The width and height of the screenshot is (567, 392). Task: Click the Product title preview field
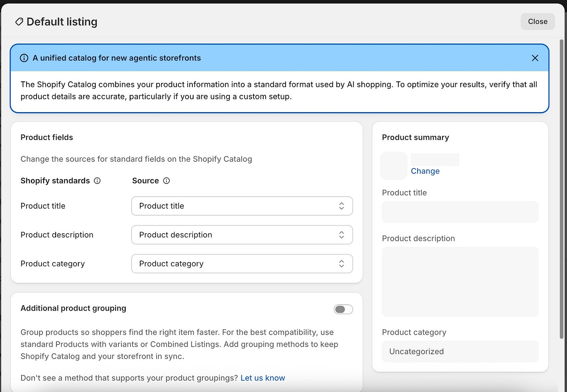tap(460, 212)
